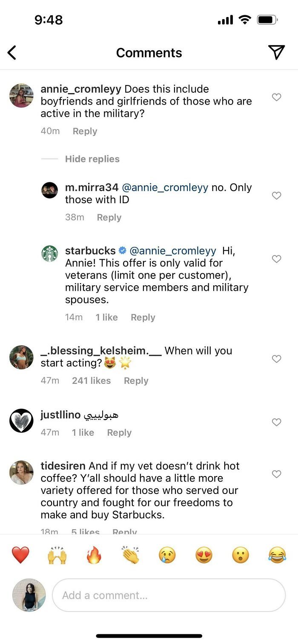Open the 1 like list on justllino's comment

tap(83, 432)
